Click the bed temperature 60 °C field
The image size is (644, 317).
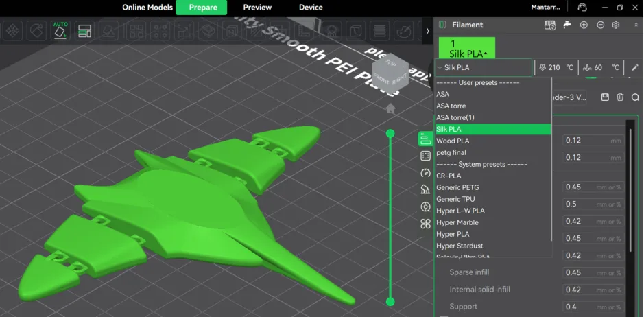pyautogui.click(x=601, y=67)
